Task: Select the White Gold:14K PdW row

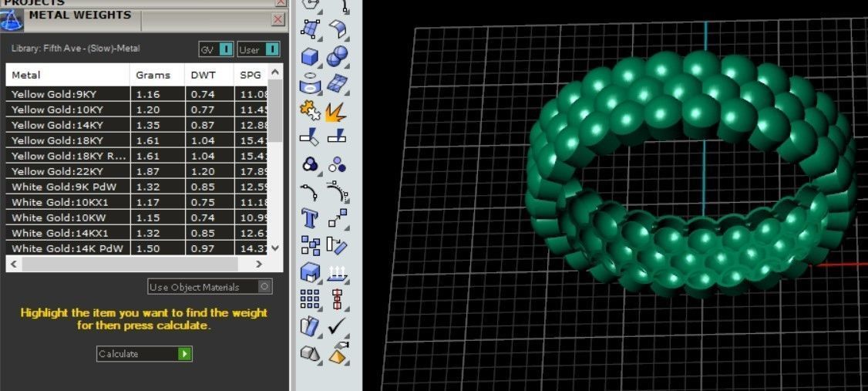Action: coord(136,248)
